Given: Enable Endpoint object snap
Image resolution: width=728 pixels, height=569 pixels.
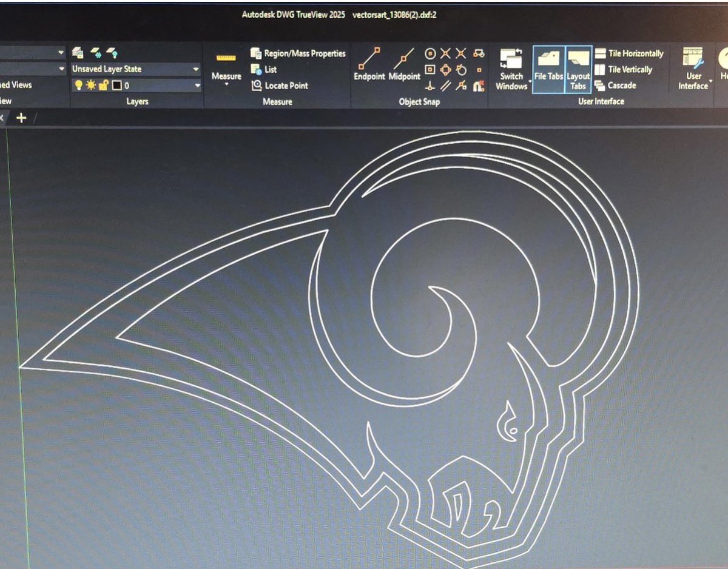Looking at the screenshot, I should pyautogui.click(x=369, y=64).
